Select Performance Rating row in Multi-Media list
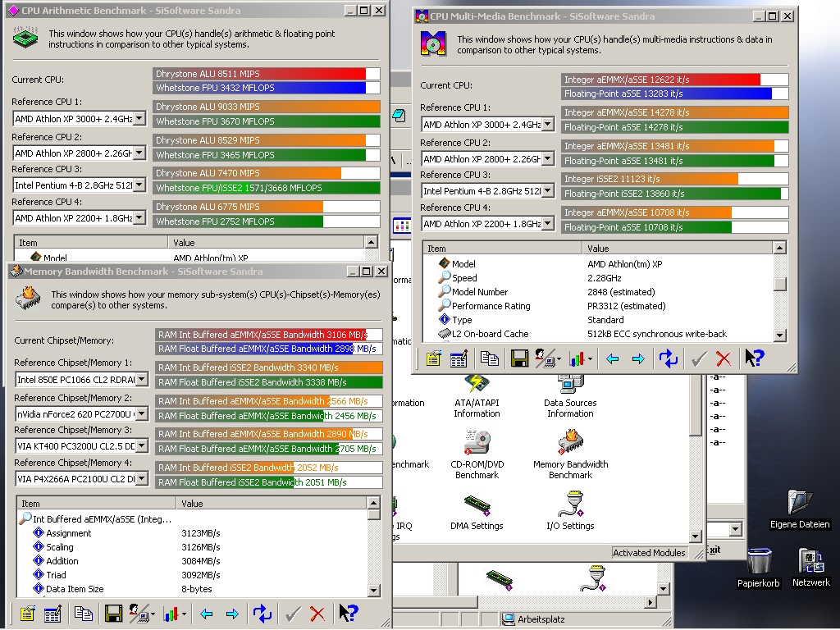This screenshot has height=630, width=840. (x=490, y=306)
